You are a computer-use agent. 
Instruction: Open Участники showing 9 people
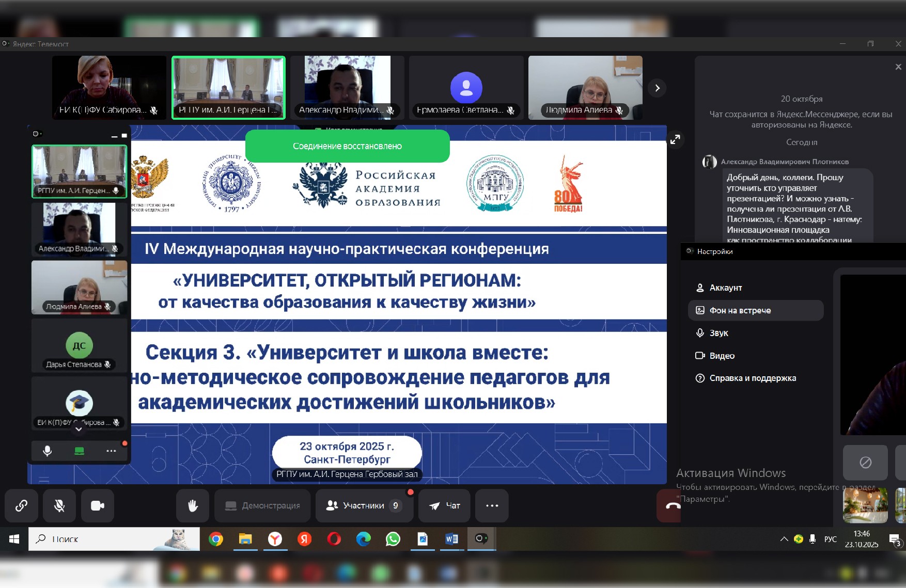tap(364, 506)
